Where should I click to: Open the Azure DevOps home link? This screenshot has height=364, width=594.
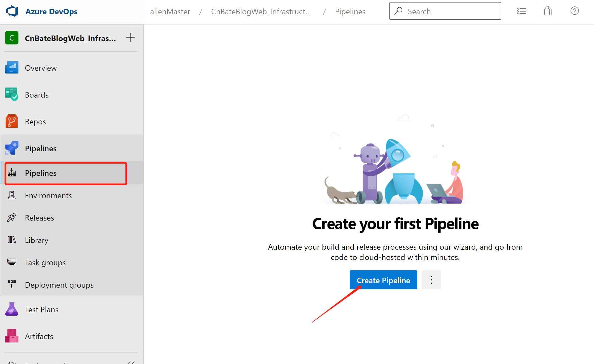point(51,11)
